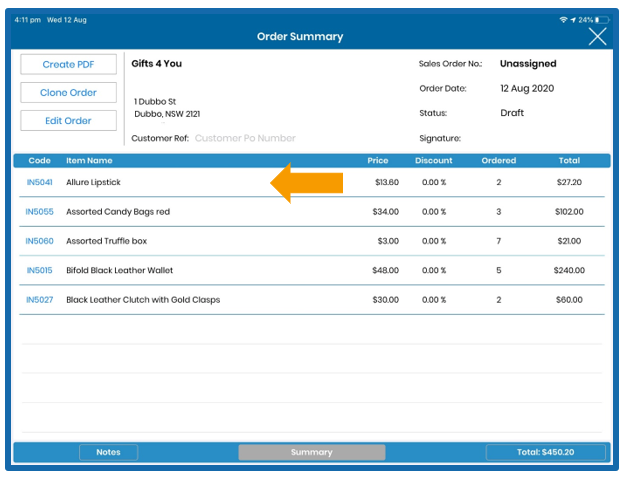
Task: Select Assorted Candy Bags red item
Action: pos(118,211)
